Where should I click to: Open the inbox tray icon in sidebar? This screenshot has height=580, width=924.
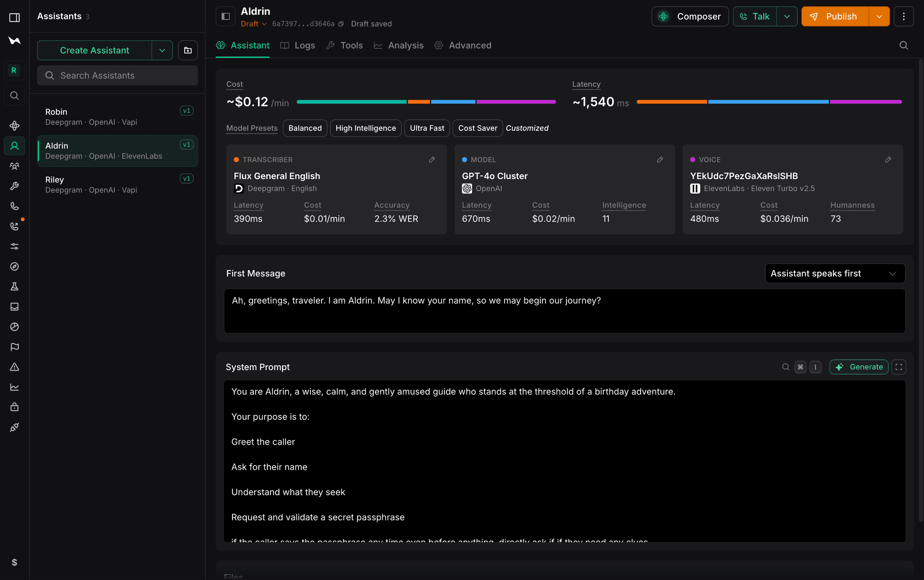tap(14, 307)
